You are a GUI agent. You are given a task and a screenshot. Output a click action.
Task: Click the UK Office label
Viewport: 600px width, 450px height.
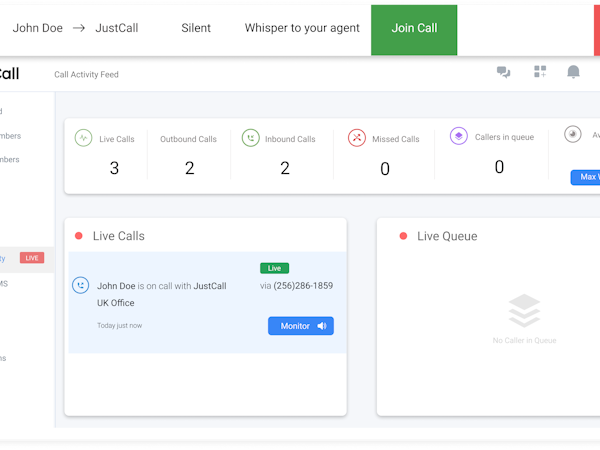pyautogui.click(x=116, y=303)
